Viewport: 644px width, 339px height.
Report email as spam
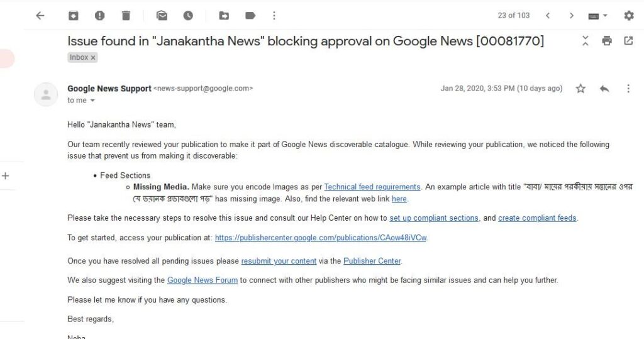click(99, 16)
